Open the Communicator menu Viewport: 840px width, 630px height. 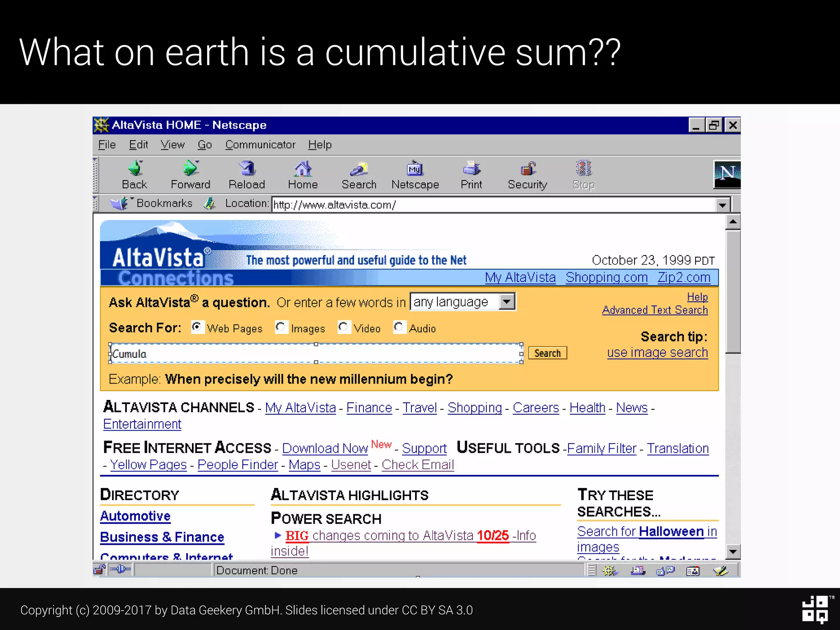click(260, 145)
